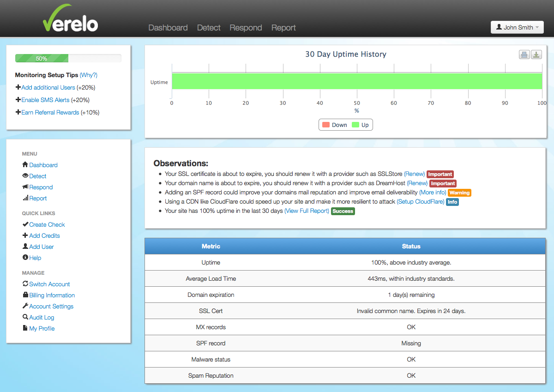Click More info link about SPF record
The height and width of the screenshot is (392, 554).
[x=433, y=193]
